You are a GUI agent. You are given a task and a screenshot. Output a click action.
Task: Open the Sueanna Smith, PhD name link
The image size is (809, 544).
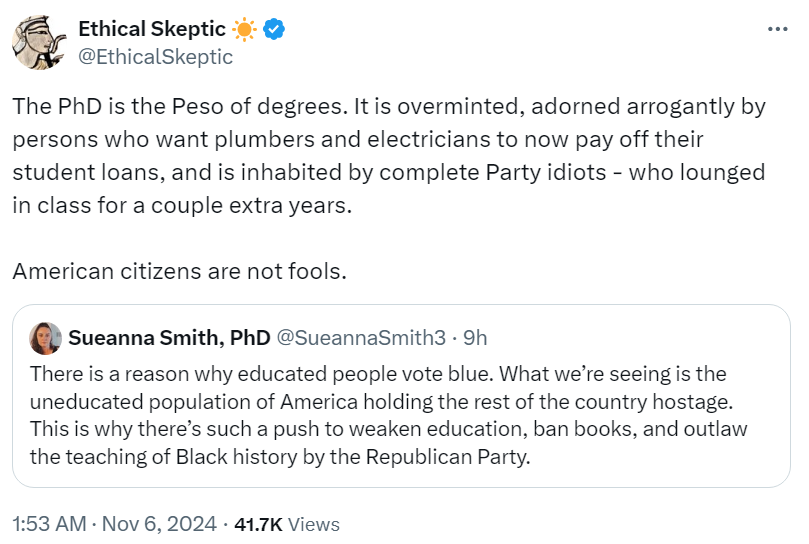click(169, 338)
